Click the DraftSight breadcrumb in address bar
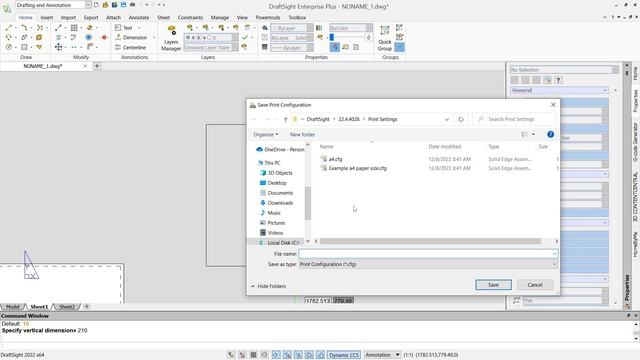Image resolution: width=640 pixels, height=360 pixels. 318,119
